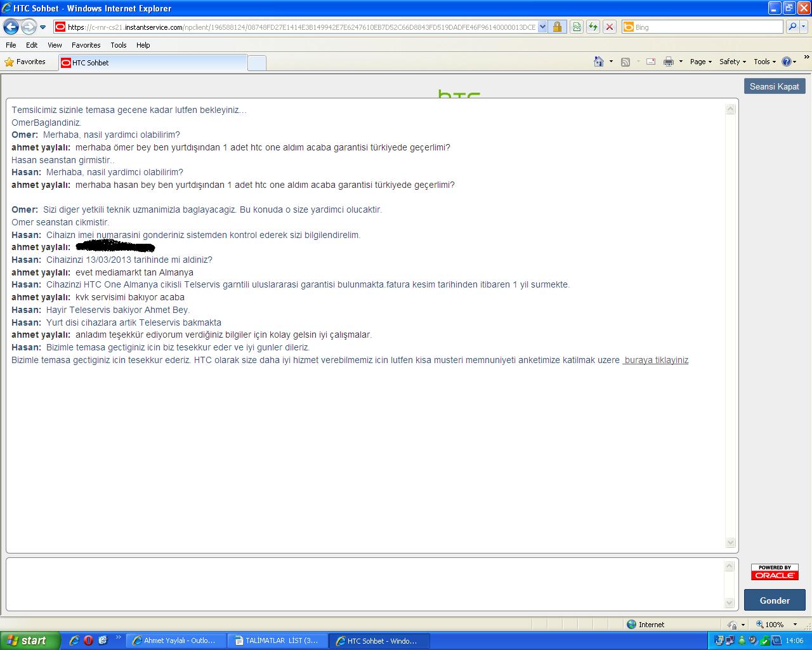Click the chat message input box
This screenshot has width=812, height=650.
[365, 584]
